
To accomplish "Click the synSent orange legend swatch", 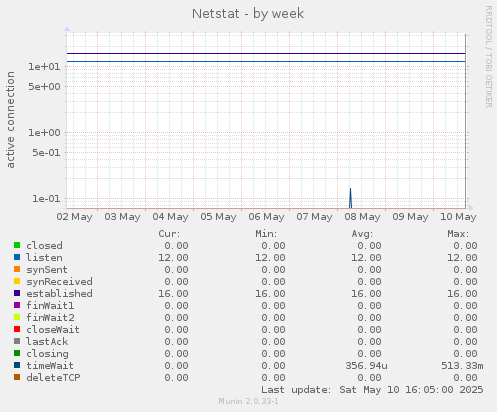I will click(x=17, y=269).
